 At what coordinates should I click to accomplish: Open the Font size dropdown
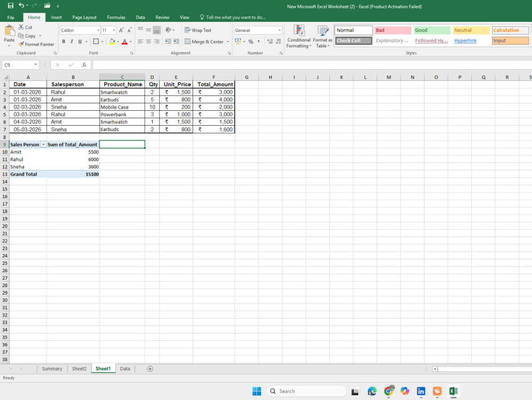pos(114,30)
